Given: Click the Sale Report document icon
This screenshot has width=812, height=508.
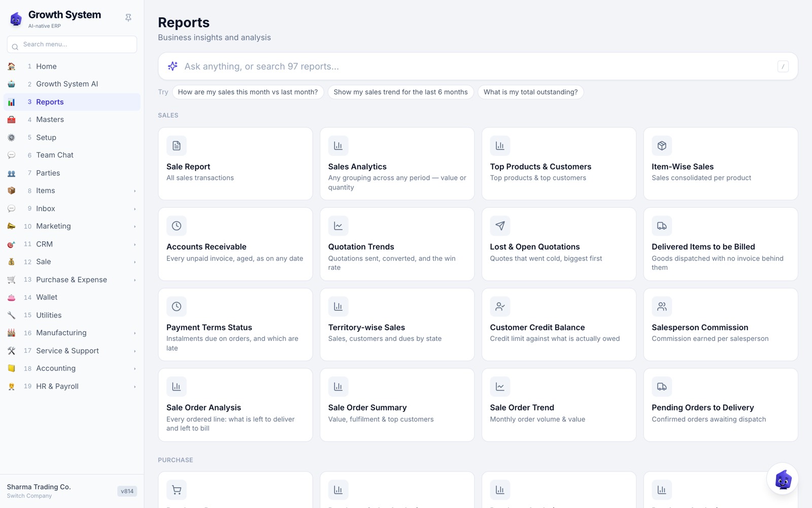Looking at the screenshot, I should click(177, 146).
